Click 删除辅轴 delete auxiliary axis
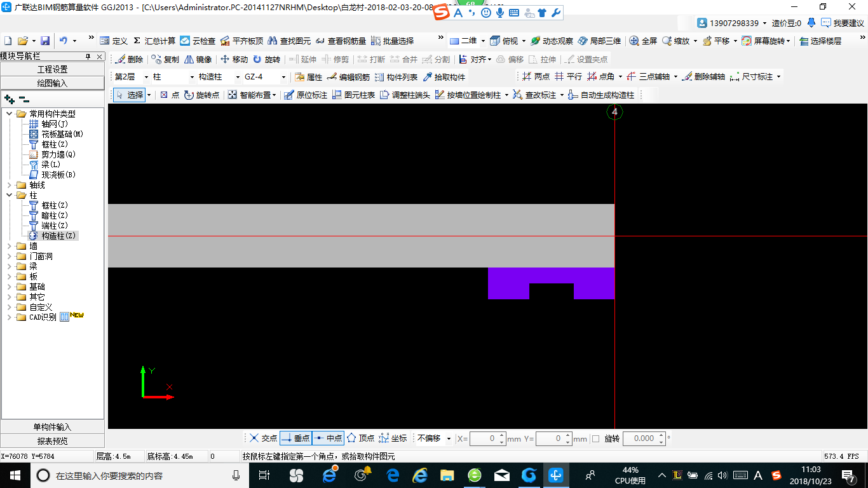Image resolution: width=868 pixels, height=488 pixels. pos(703,76)
